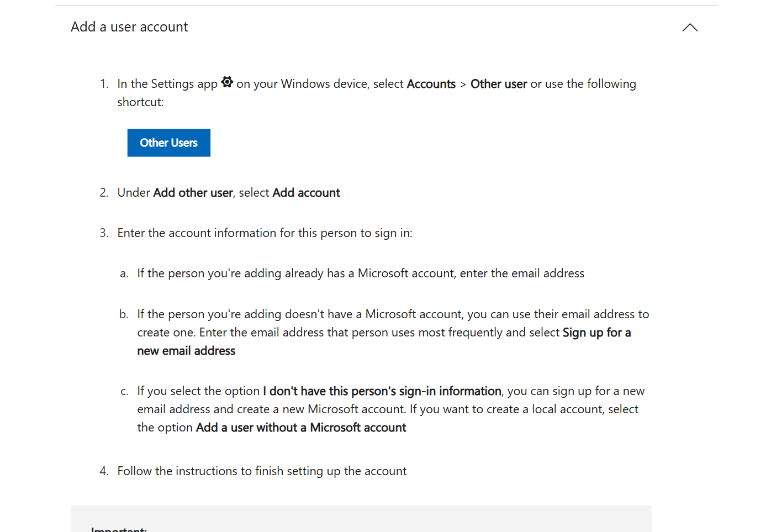Select step three, Enter the account information

pos(265,233)
